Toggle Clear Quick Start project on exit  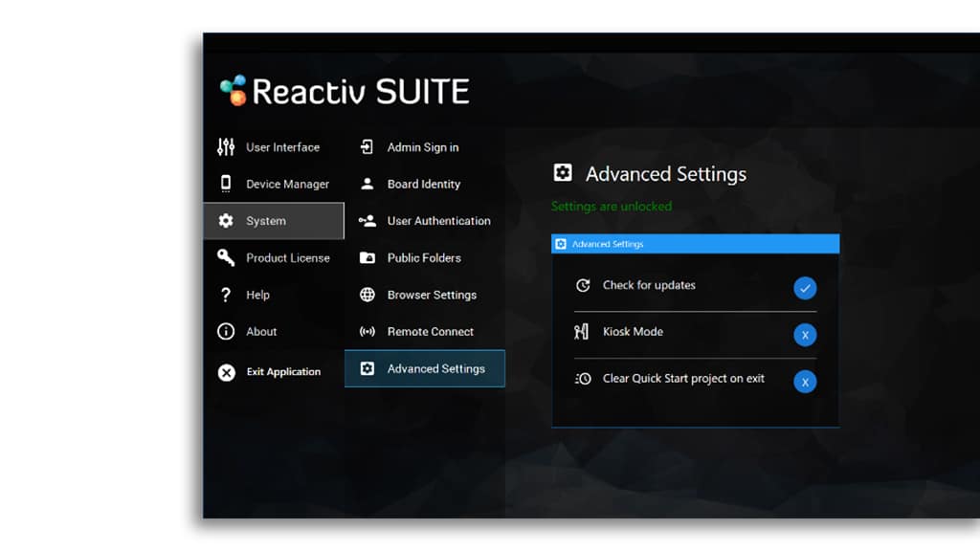click(x=805, y=382)
